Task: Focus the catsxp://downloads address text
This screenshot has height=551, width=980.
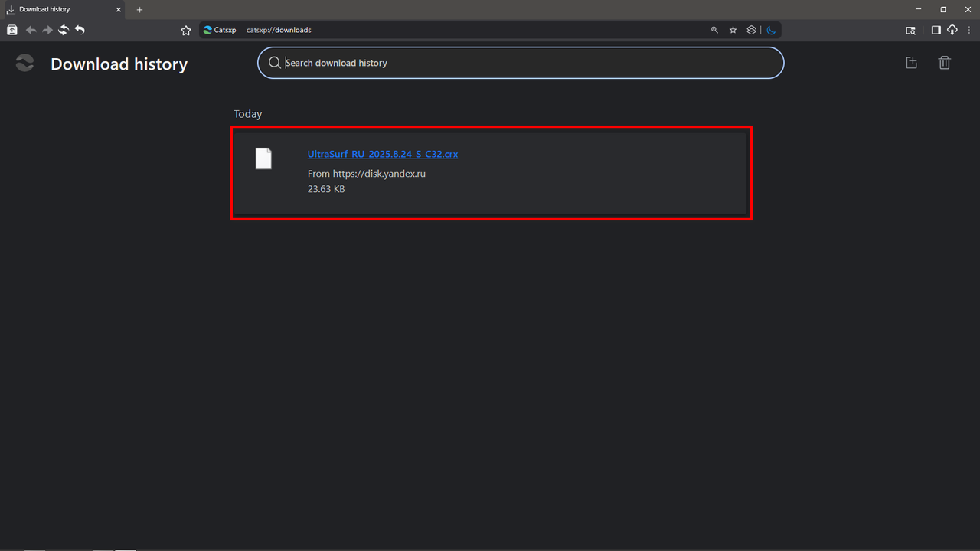Action: tap(279, 30)
